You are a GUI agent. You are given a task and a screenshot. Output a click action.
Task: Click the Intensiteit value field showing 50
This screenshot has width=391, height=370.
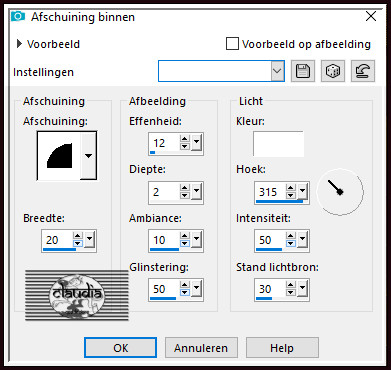tap(271, 240)
